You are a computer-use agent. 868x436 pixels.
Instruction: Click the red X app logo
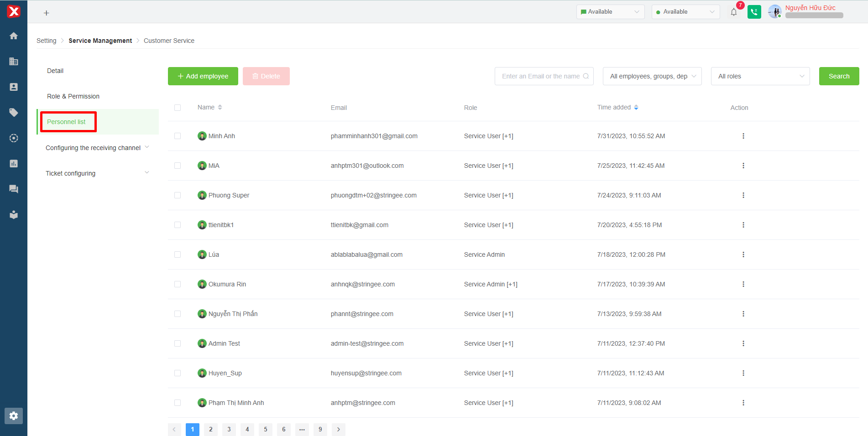point(14,11)
